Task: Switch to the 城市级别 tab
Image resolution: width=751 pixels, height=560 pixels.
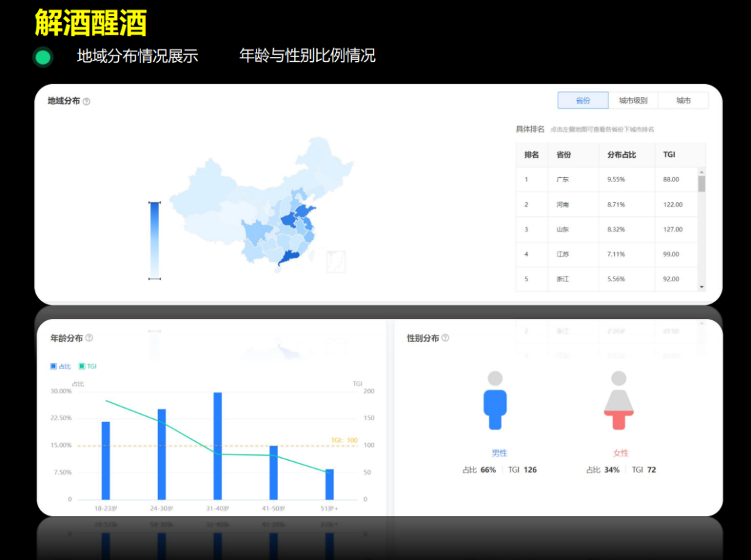Action: point(633,101)
